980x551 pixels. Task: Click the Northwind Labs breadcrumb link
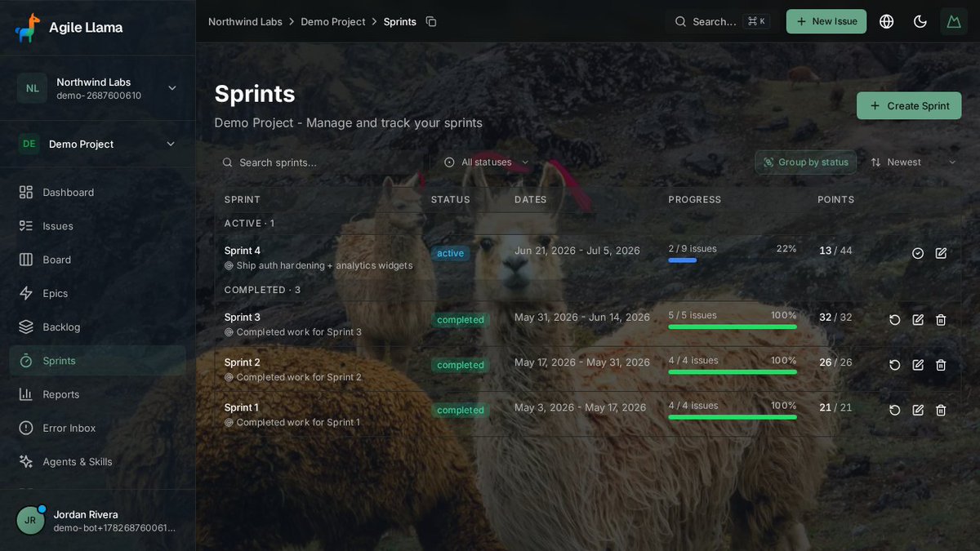pyautogui.click(x=246, y=22)
